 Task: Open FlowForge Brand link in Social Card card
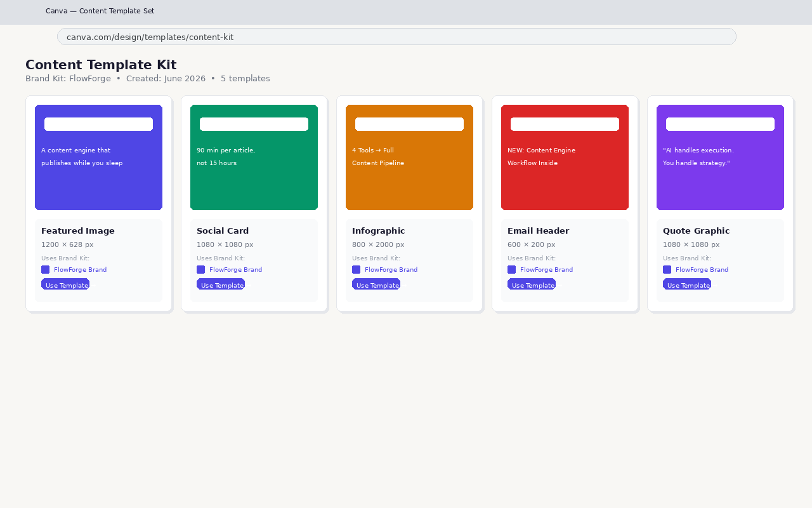tap(235, 270)
